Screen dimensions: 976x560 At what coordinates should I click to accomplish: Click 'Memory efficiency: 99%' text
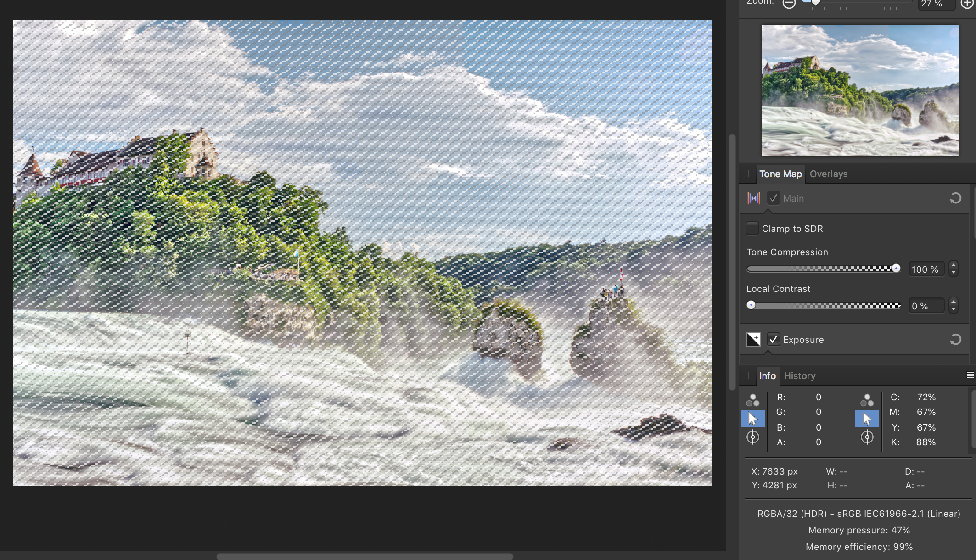pos(859,547)
